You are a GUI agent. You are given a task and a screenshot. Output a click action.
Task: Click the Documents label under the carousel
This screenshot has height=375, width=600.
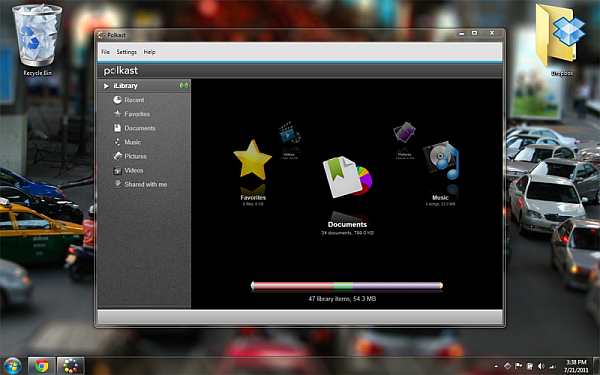click(x=347, y=225)
